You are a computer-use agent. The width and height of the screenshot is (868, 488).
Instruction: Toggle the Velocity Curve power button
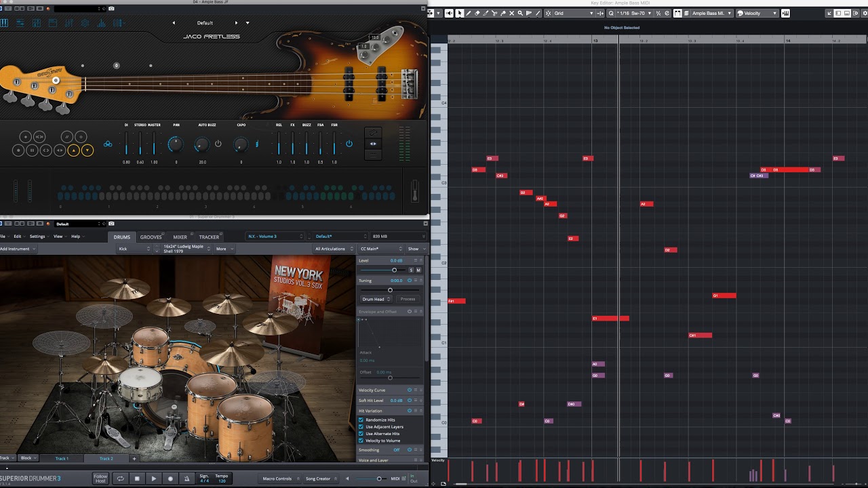(410, 390)
